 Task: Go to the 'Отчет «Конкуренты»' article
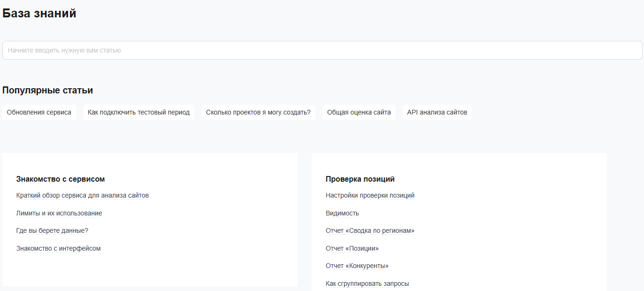[x=357, y=266]
